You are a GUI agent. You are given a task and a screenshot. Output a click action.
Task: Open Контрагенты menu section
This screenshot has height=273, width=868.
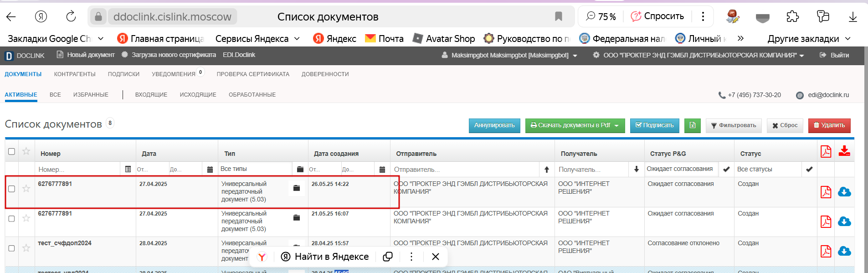point(75,74)
